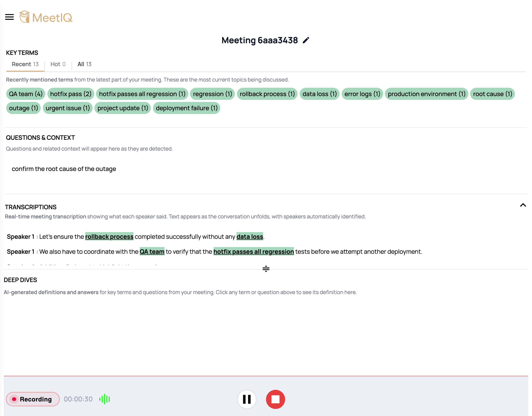Select the hotfix passes all regression chip

(142, 94)
